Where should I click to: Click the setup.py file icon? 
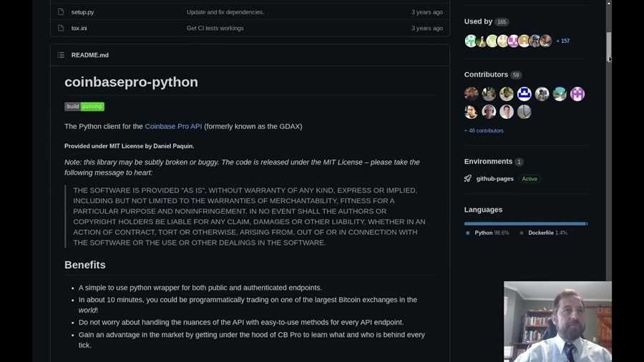coord(61,12)
